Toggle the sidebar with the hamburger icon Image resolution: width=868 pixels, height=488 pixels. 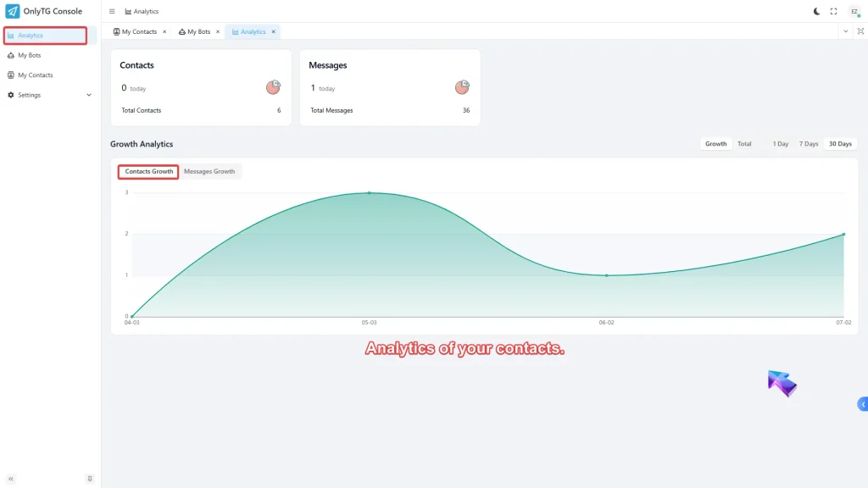point(111,11)
